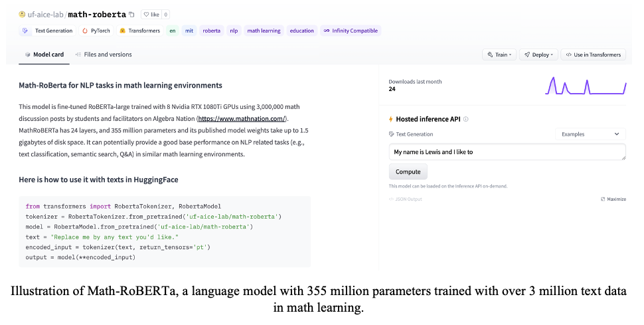Click the inference text input field

pos(507,152)
